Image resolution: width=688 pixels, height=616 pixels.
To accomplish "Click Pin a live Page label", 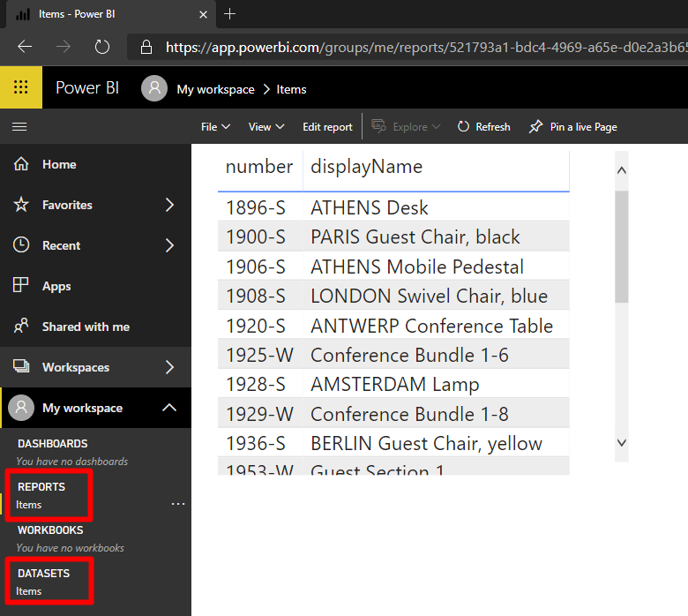I will [x=584, y=127].
